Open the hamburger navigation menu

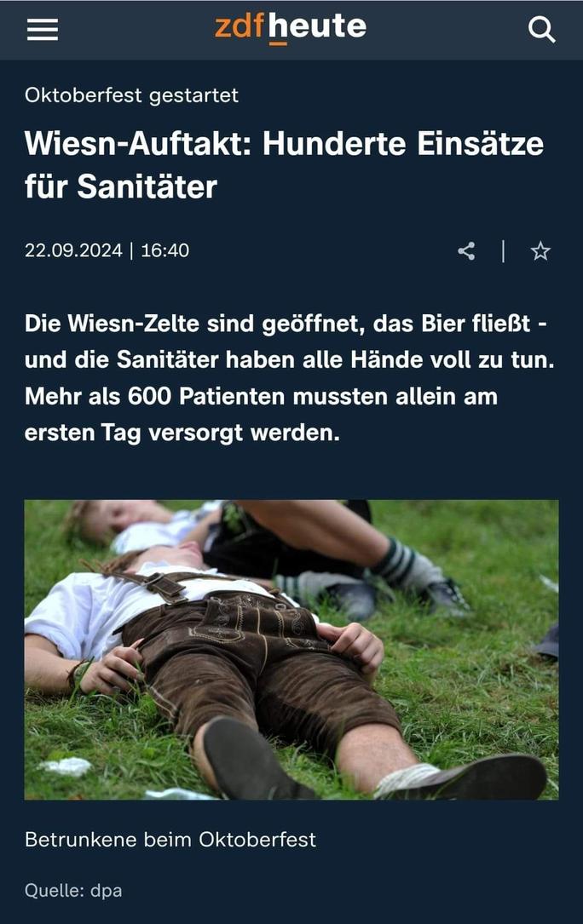[x=43, y=29]
